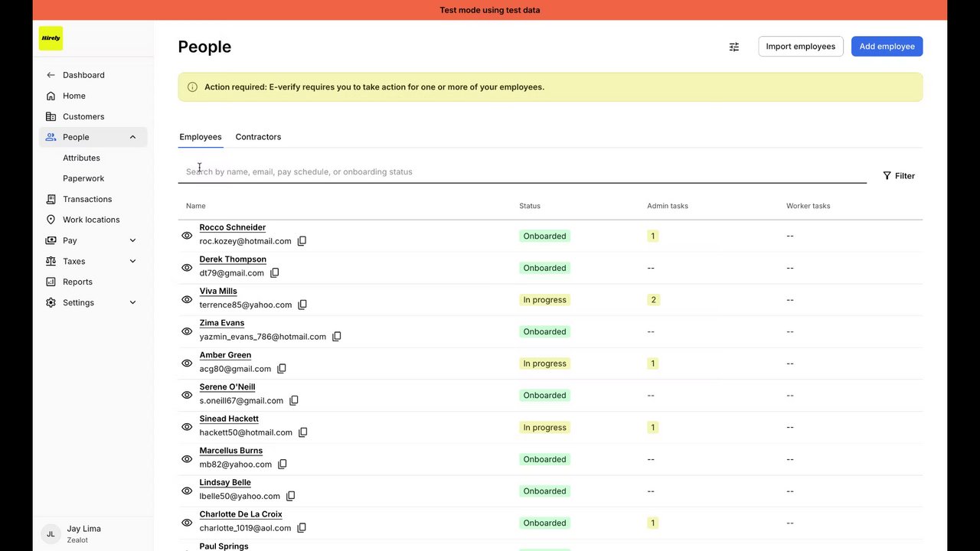Copy Rocco Schneider's email address
Image resolution: width=980 pixels, height=551 pixels.
pos(302,241)
